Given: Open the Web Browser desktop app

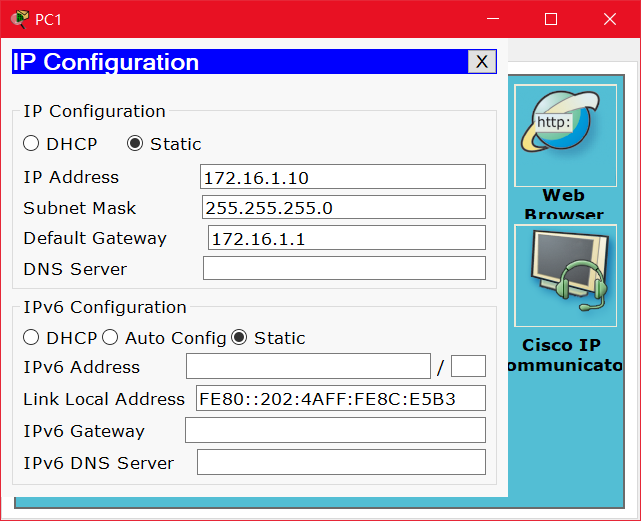Looking at the screenshot, I should (565, 135).
